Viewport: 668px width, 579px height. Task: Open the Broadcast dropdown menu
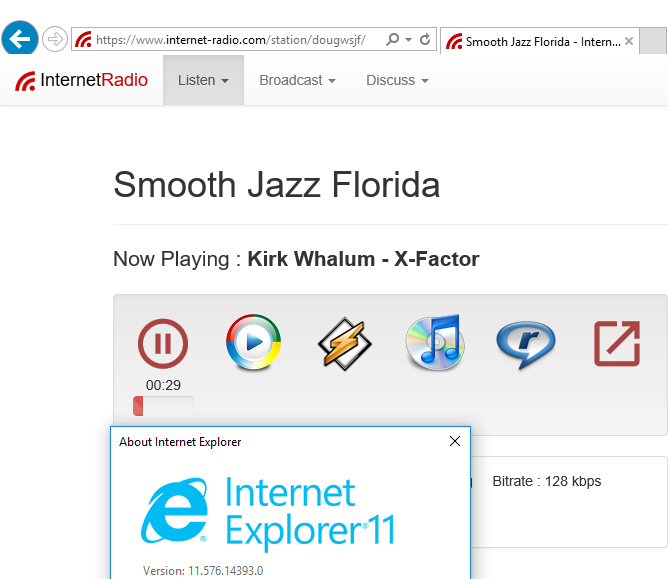297,80
